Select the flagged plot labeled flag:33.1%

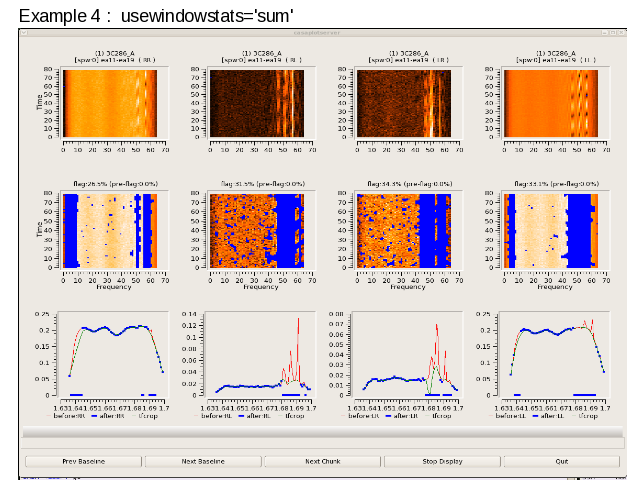pyautogui.click(x=551, y=231)
